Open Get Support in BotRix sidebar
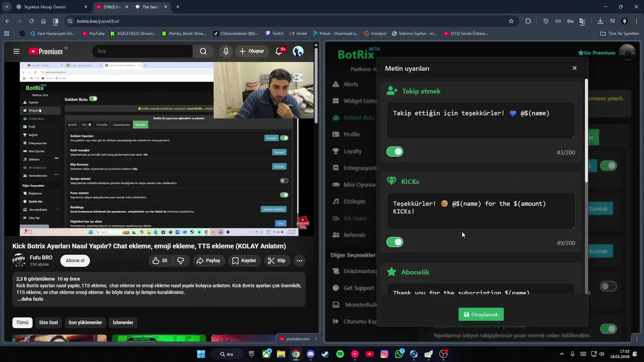Viewport: 644px width, 362px height. pos(354,288)
